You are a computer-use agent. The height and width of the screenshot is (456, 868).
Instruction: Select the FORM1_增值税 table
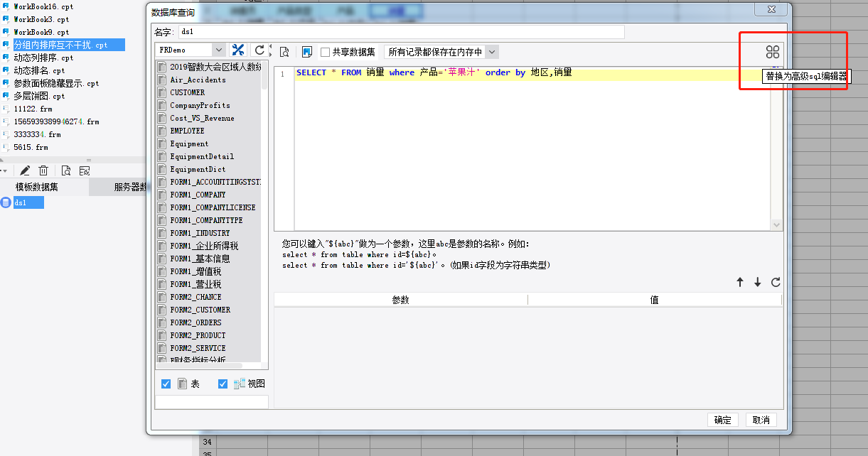tap(195, 271)
